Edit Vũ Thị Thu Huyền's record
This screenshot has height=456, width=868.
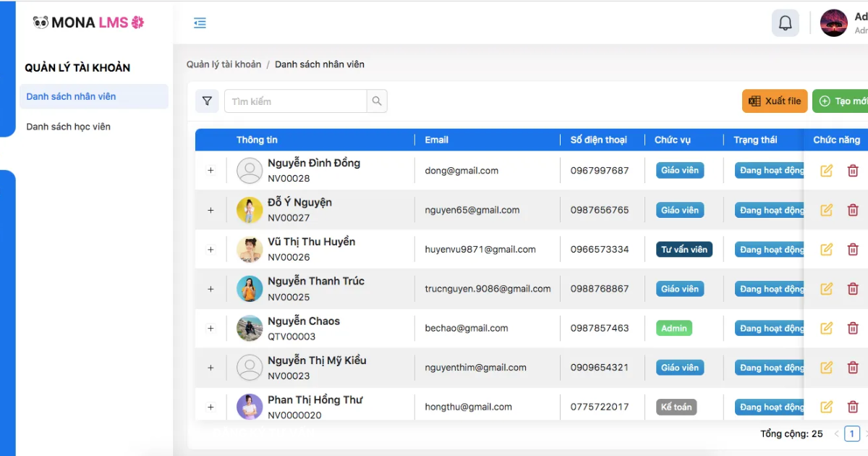826,249
